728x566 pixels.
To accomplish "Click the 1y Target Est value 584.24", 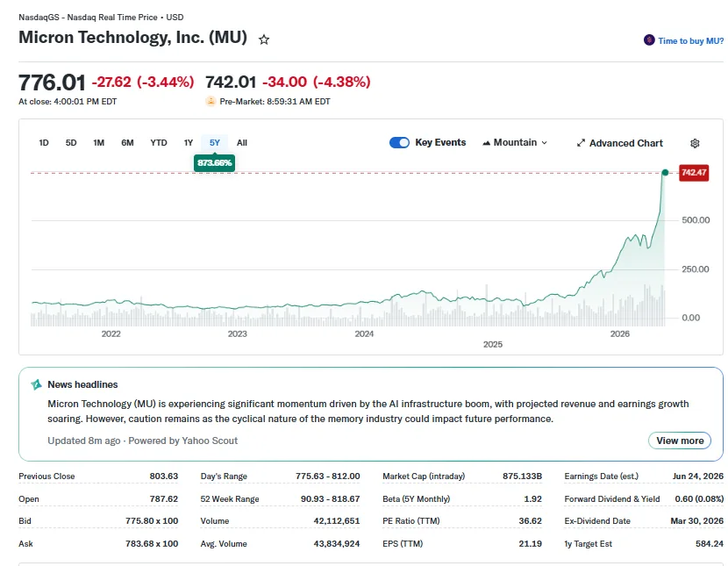I will coord(710,544).
